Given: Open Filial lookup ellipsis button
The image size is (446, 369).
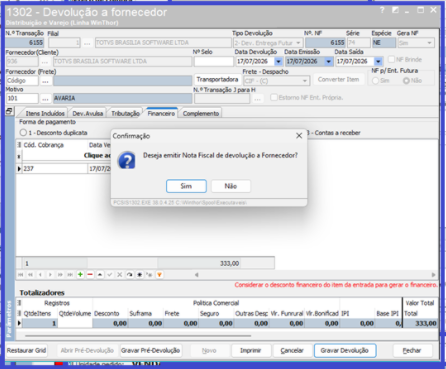Looking at the screenshot, I should [87, 43].
